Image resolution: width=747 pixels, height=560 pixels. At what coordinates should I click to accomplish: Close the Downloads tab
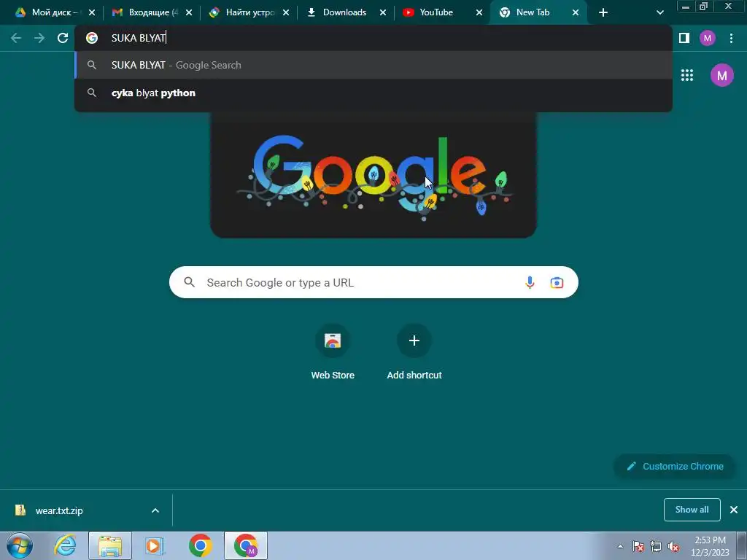[x=382, y=12]
